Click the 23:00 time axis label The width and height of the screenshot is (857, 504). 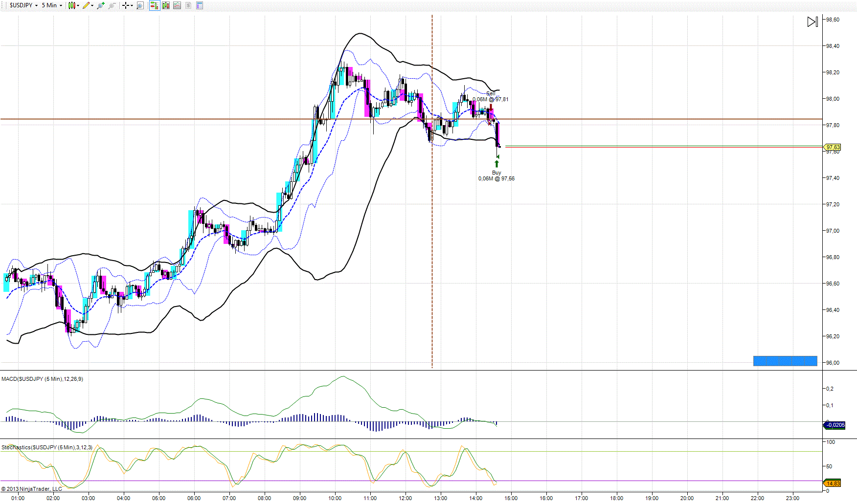(x=793, y=498)
